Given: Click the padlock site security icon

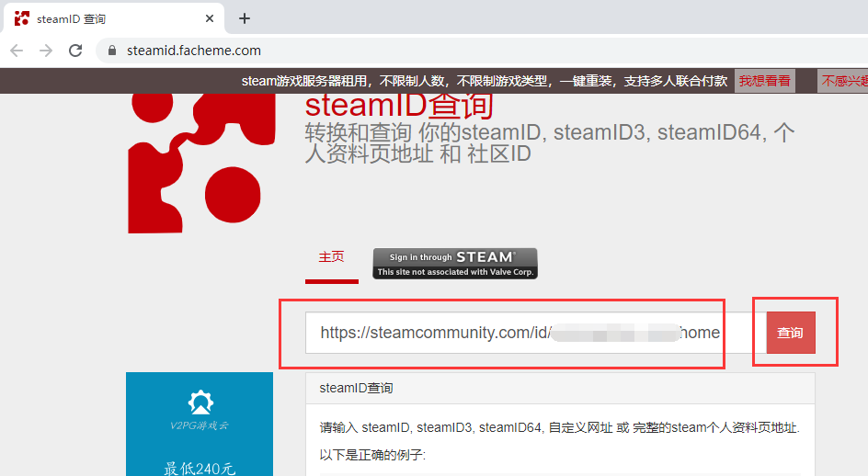Looking at the screenshot, I should 112,51.
